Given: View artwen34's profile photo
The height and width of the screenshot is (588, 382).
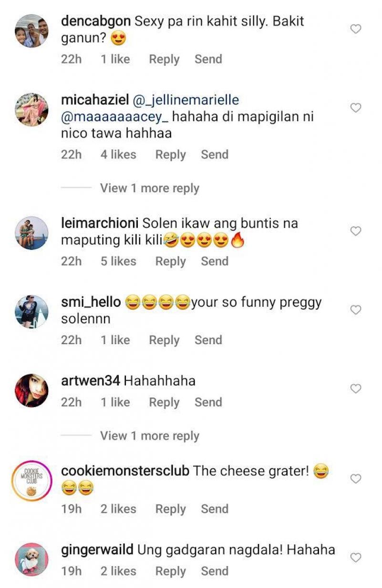Looking at the screenshot, I should tap(31, 390).
